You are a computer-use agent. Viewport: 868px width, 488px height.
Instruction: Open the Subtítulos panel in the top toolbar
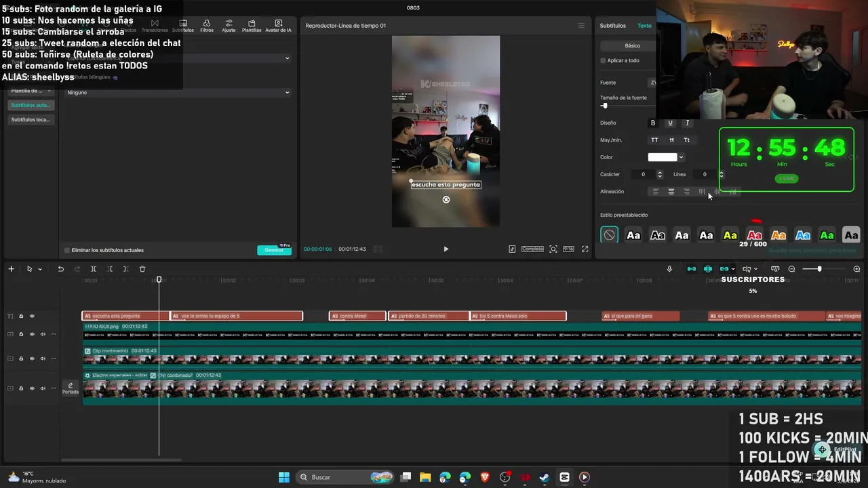click(183, 26)
